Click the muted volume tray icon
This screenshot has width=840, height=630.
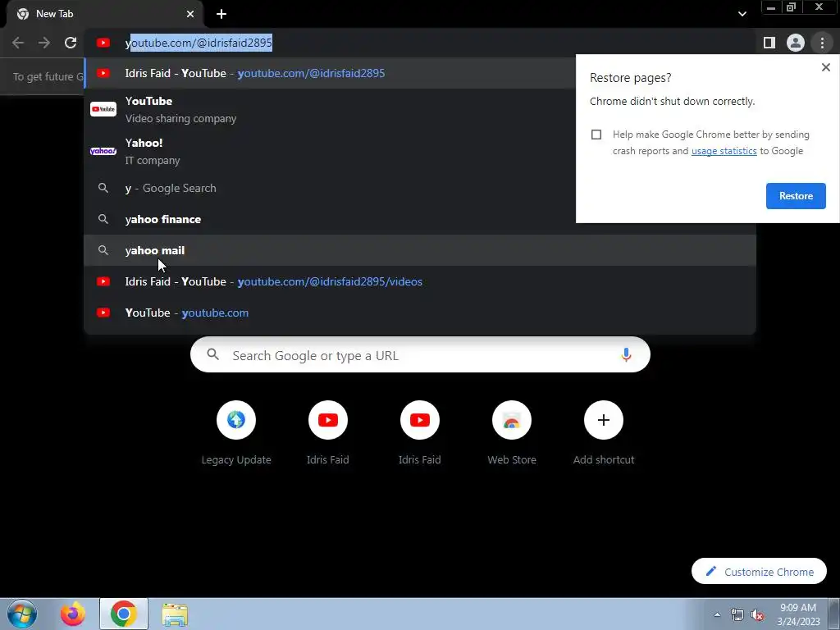click(757, 614)
